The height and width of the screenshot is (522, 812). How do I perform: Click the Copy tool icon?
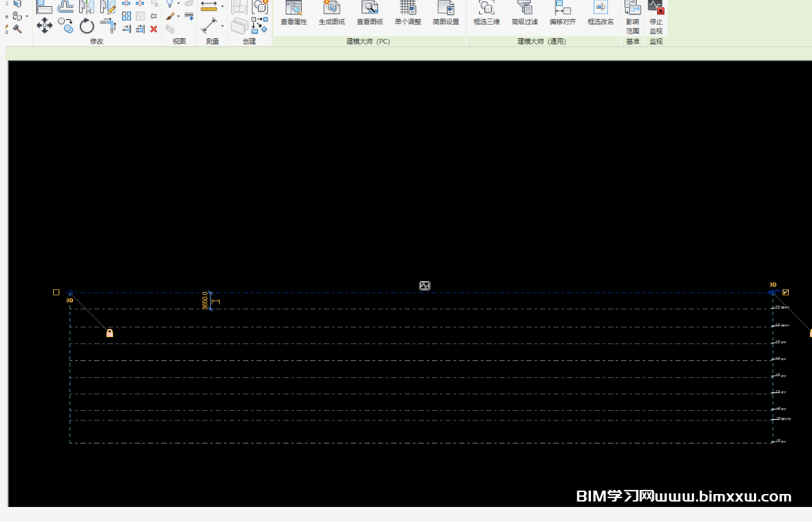(x=66, y=26)
